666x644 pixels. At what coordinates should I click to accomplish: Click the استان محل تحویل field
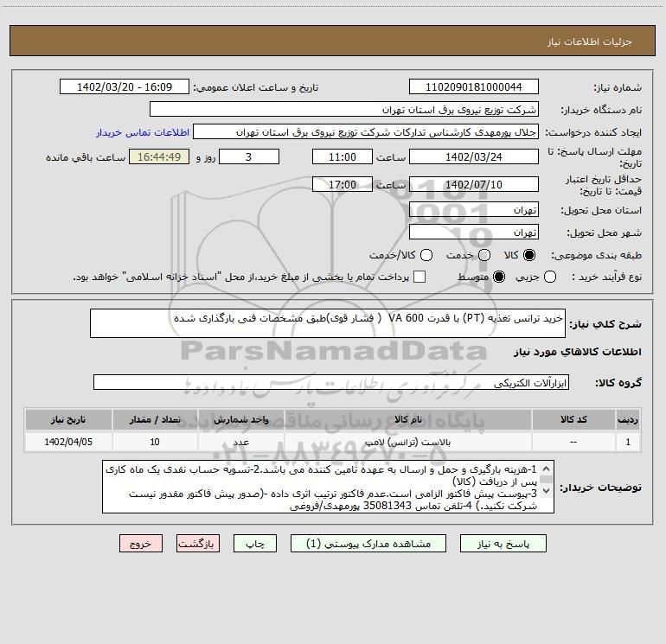tap(474, 209)
